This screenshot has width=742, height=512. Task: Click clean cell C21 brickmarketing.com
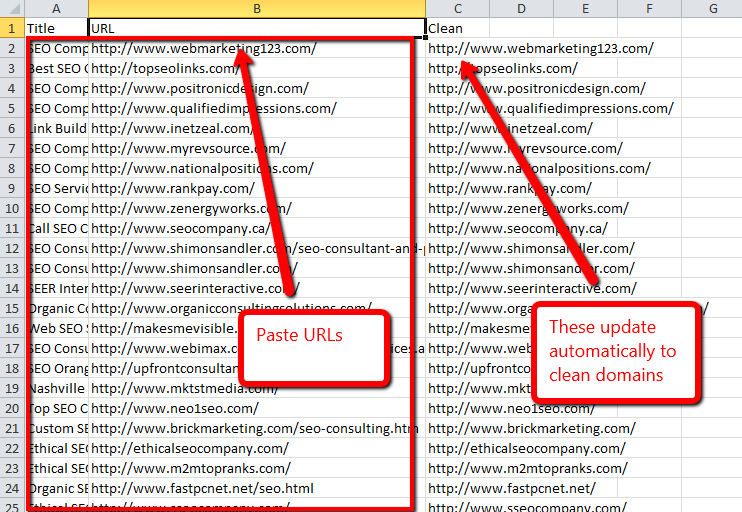pos(458,428)
